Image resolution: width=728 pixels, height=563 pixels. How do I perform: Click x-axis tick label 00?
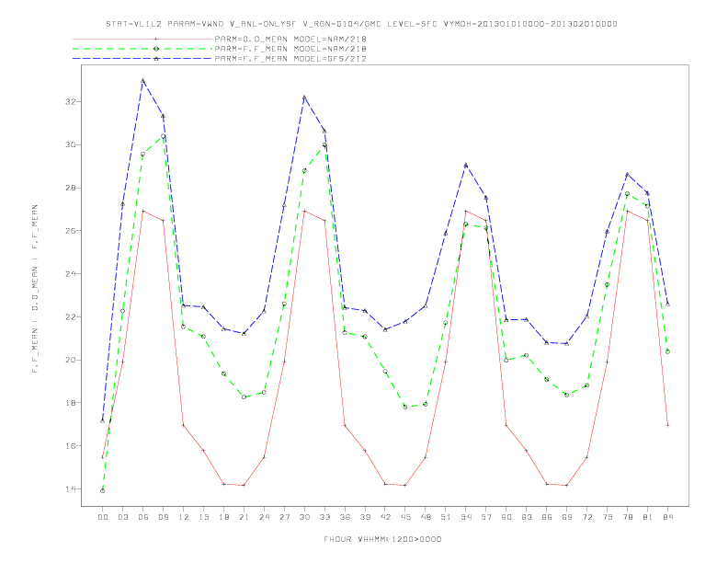coord(103,517)
